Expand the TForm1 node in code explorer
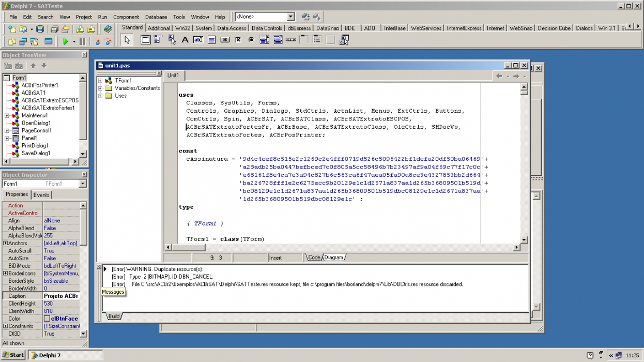The height and width of the screenshot is (362, 644). pyautogui.click(x=100, y=81)
